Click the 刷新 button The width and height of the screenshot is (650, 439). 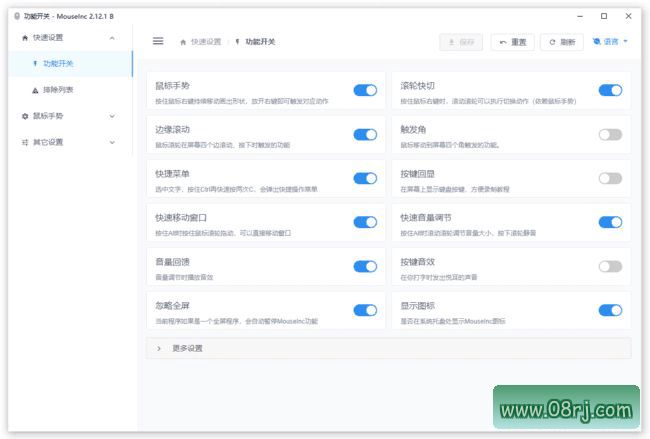[562, 42]
